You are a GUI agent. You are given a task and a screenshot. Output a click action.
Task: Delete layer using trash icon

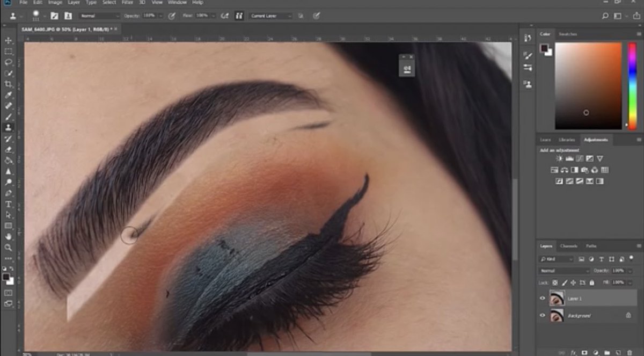[631, 352]
